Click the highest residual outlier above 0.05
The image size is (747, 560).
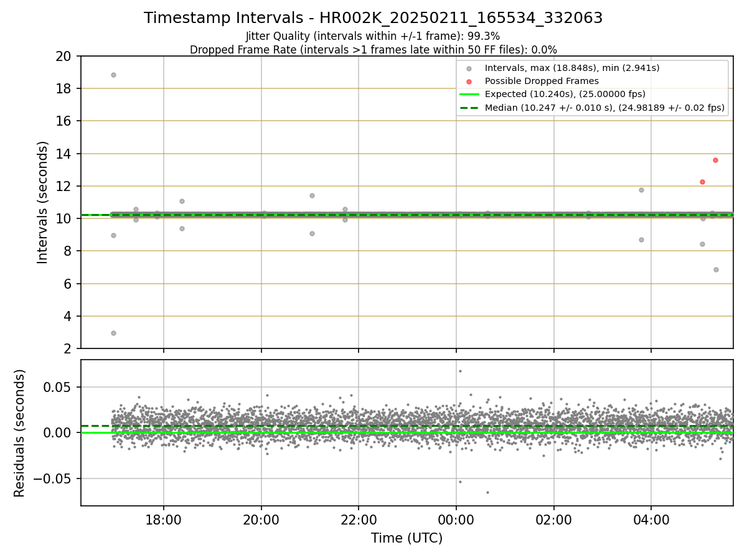click(460, 371)
